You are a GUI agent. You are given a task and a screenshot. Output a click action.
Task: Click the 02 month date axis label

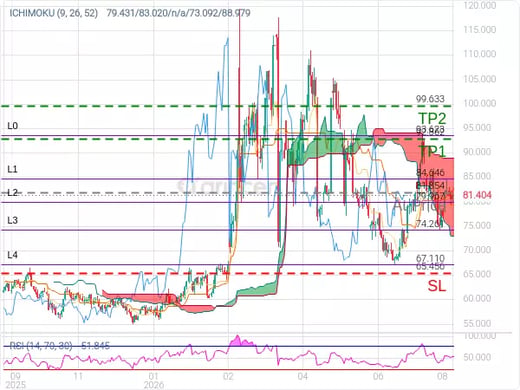coord(228,376)
